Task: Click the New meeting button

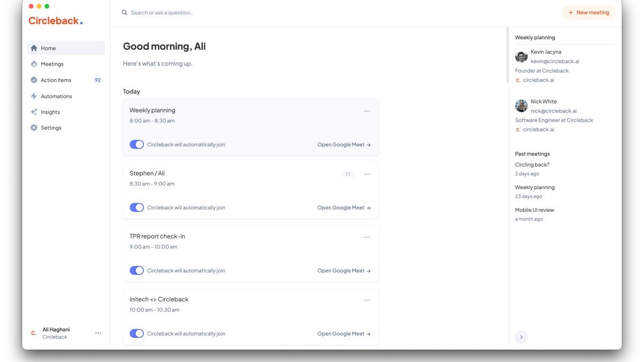Action: pyautogui.click(x=589, y=12)
